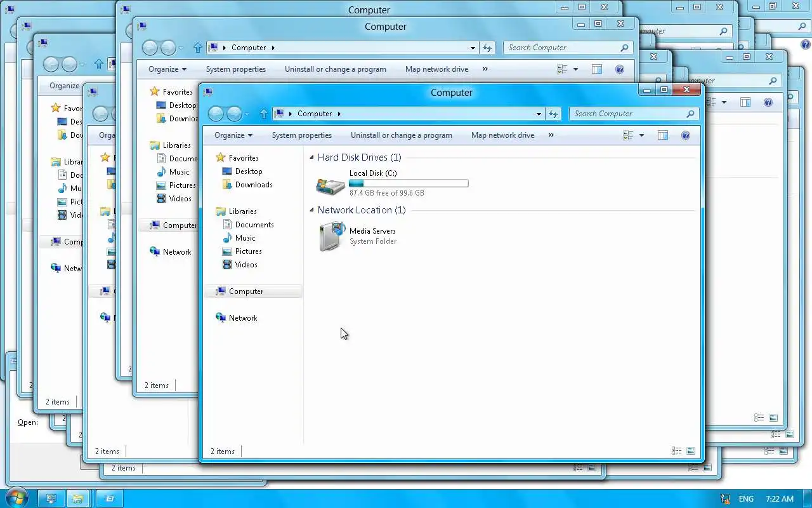Click the Computer breadcrumb in front window address bar
812x508 pixels.
pos(315,114)
